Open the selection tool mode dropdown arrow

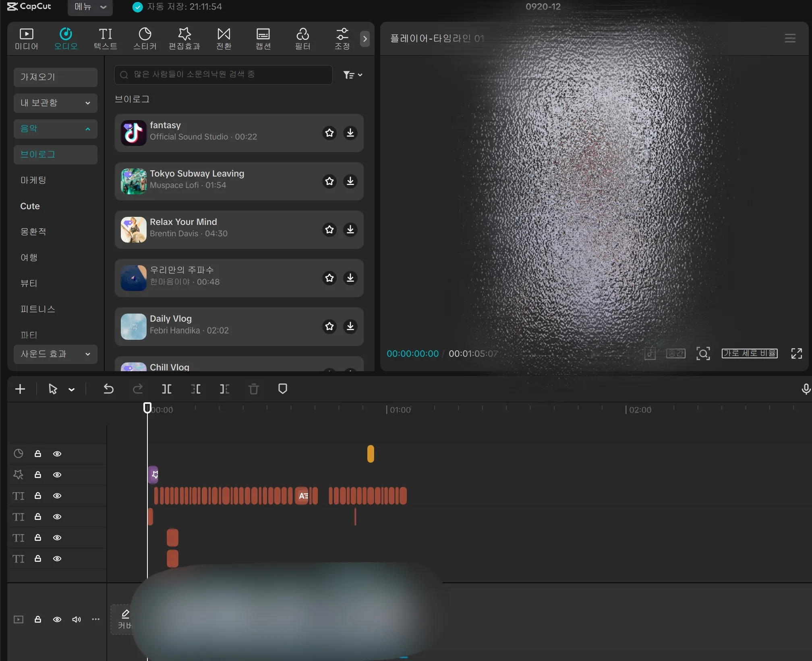pyautogui.click(x=72, y=389)
